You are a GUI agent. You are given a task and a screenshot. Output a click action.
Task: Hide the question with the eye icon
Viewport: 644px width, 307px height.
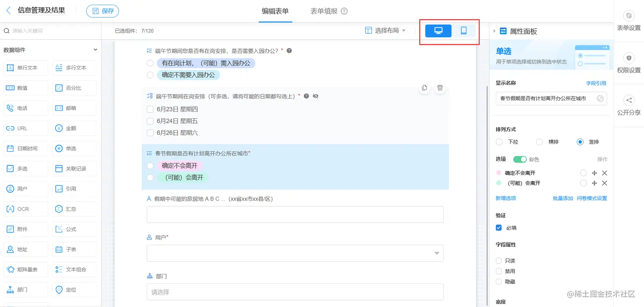[x=315, y=96]
